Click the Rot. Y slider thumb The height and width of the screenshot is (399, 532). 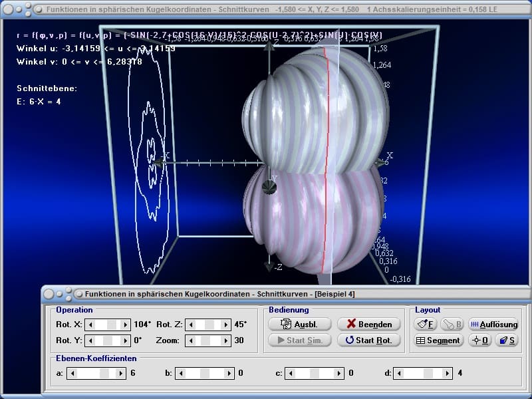[108, 340]
